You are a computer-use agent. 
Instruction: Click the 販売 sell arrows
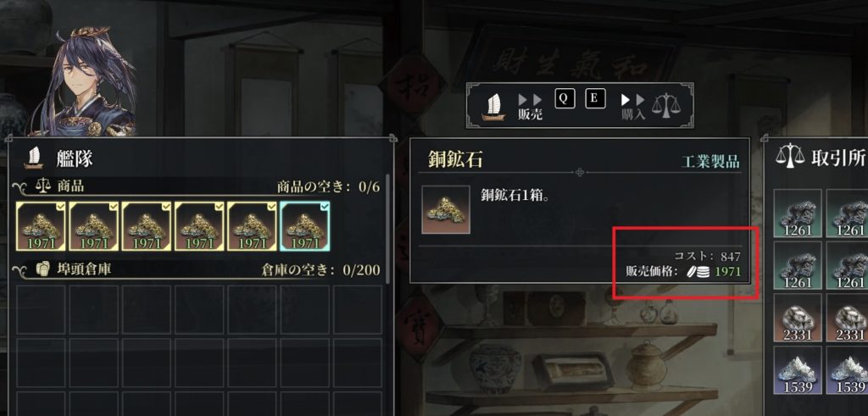[530, 100]
